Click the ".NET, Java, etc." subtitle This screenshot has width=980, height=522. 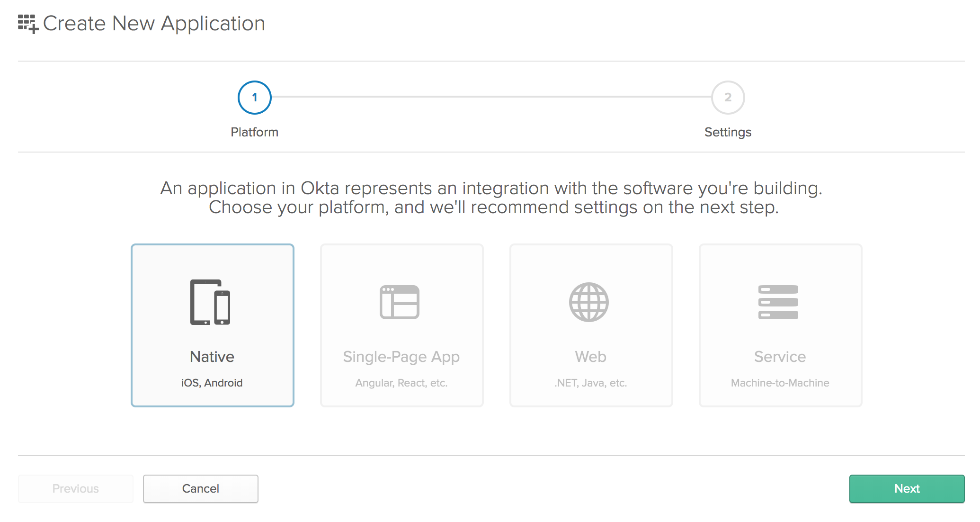click(591, 383)
